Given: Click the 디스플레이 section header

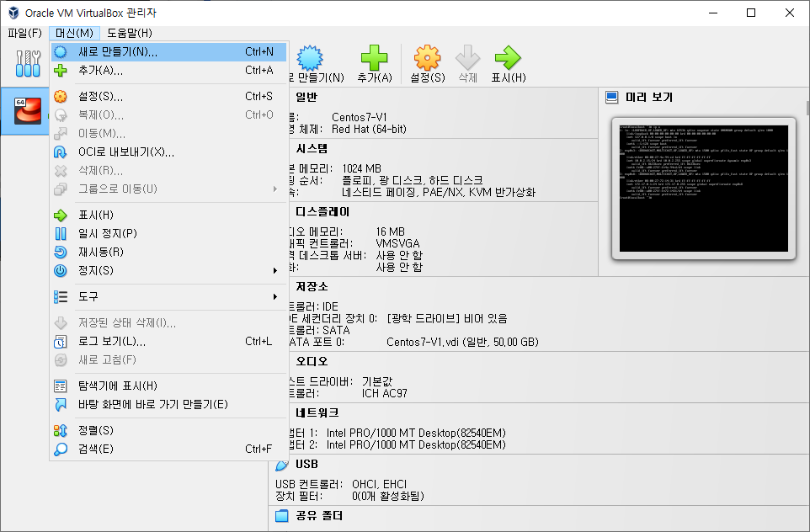Looking at the screenshot, I should coord(322,212).
